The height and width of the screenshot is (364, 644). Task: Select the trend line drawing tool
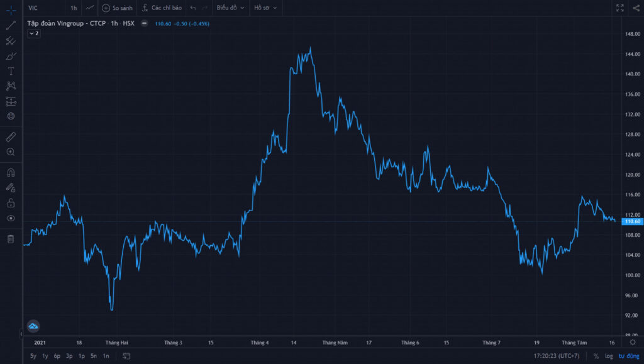[x=11, y=25]
